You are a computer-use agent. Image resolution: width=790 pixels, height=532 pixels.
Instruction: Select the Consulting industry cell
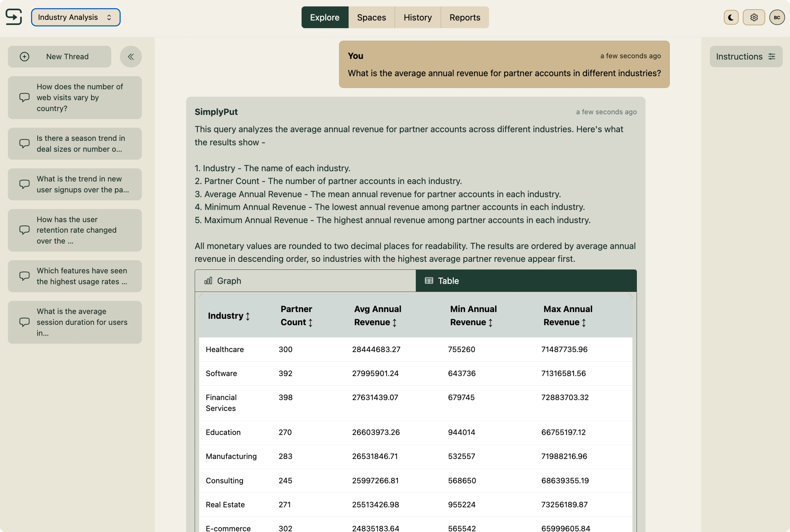pyautogui.click(x=224, y=481)
